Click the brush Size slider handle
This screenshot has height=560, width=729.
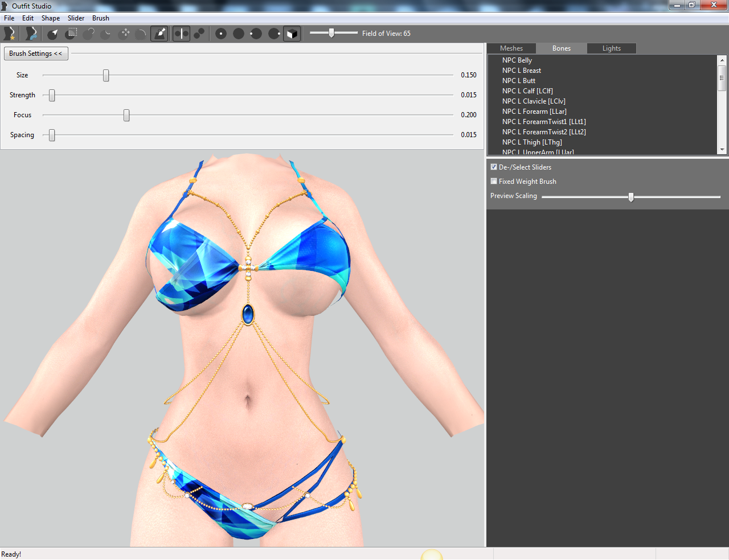106,75
